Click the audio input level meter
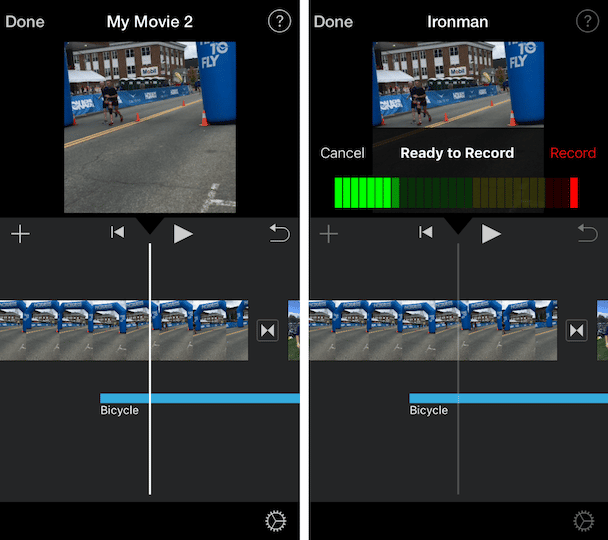608x540 pixels. tap(456, 192)
